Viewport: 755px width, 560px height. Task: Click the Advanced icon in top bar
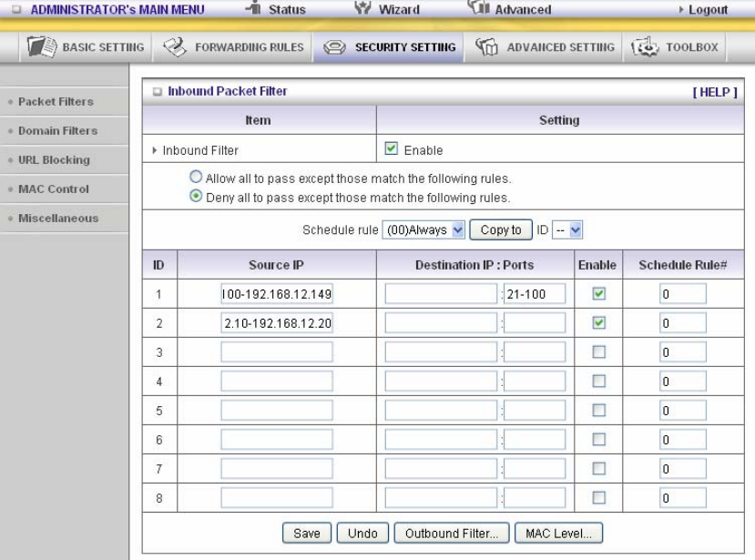click(479, 6)
